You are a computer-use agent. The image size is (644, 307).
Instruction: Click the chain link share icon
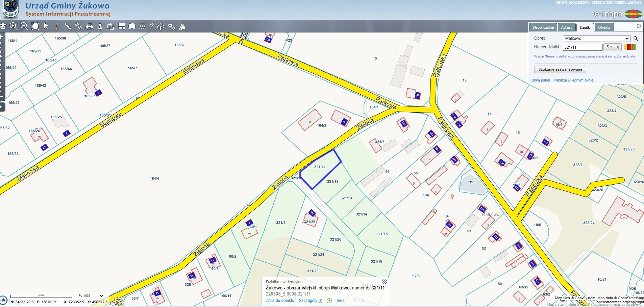(x=79, y=26)
